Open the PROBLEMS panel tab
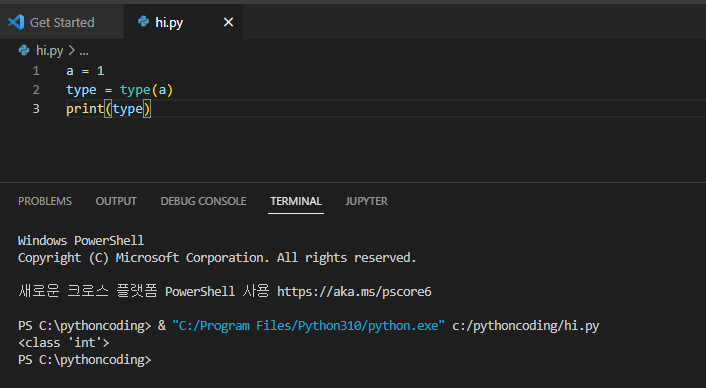The height and width of the screenshot is (388, 706). [45, 201]
